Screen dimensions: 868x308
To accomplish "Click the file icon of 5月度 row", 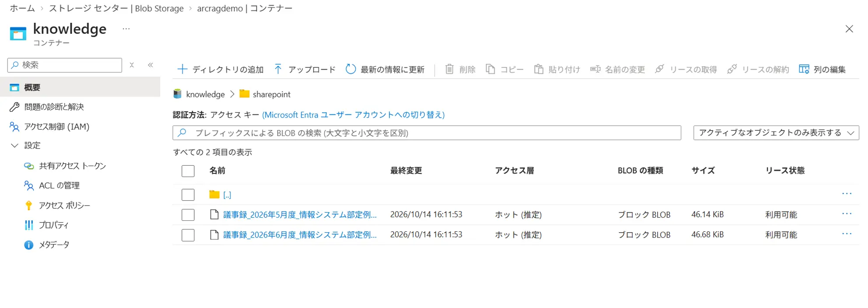I will [214, 214].
